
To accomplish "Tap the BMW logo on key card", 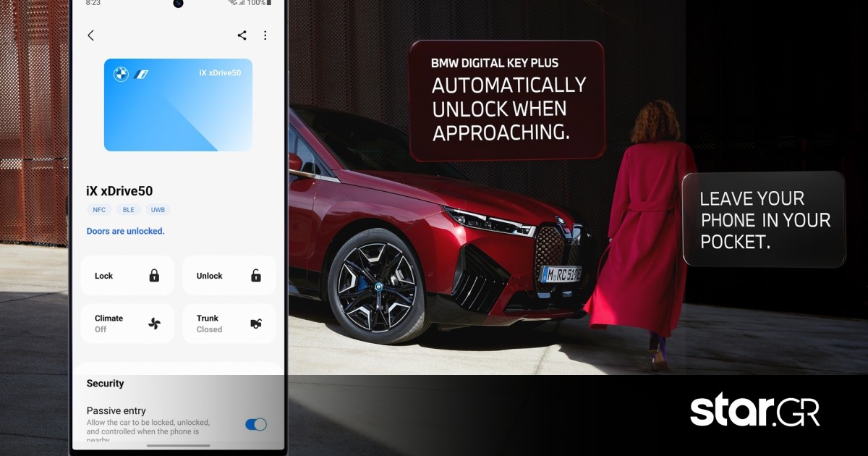I will pyautogui.click(x=121, y=74).
